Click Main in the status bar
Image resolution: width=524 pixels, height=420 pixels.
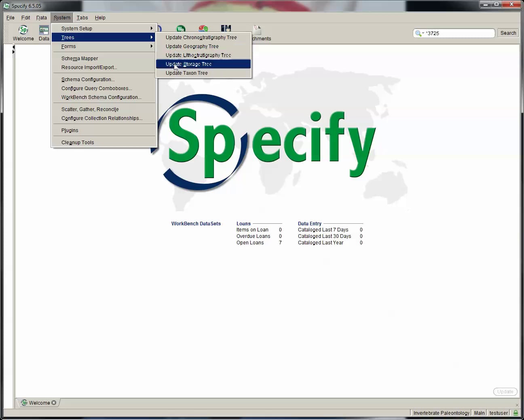479,413
